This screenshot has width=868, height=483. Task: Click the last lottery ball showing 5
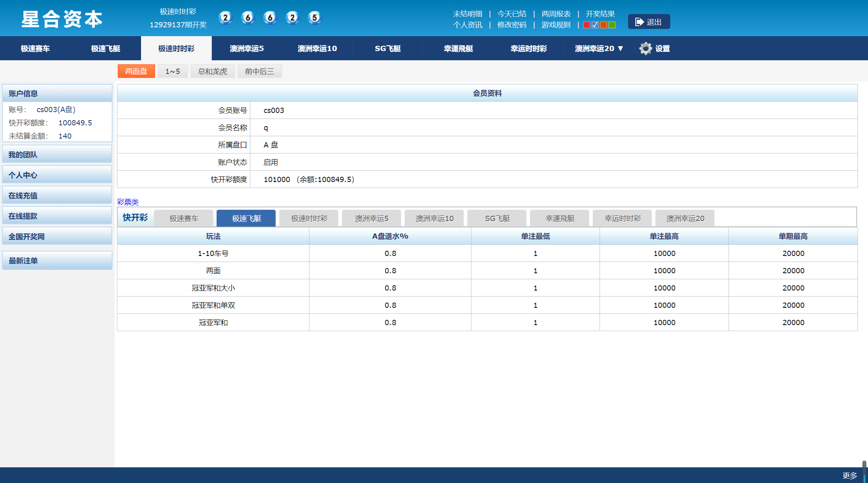(x=315, y=18)
